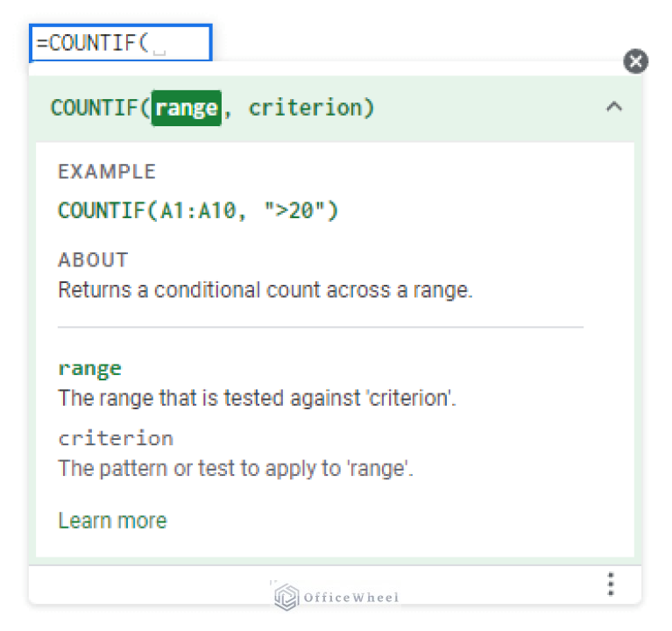672x631 pixels.
Task: Click the criterion parameter heading
Action: coord(116,438)
